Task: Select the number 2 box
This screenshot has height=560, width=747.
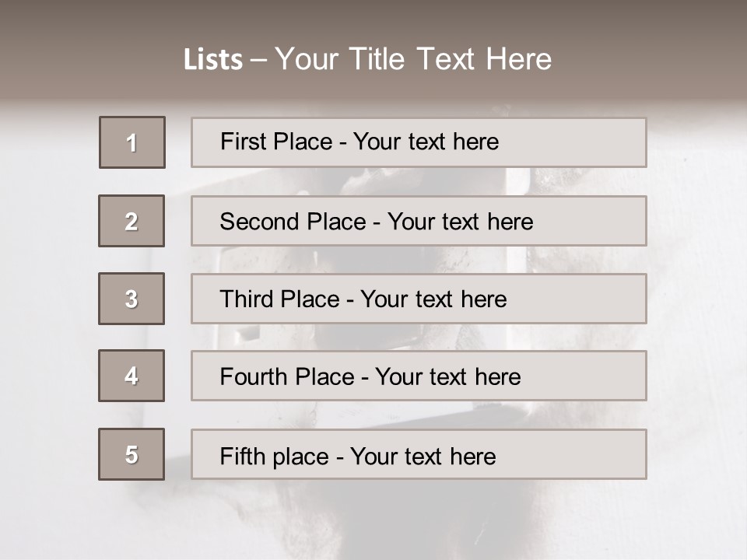Action: pyautogui.click(x=132, y=221)
